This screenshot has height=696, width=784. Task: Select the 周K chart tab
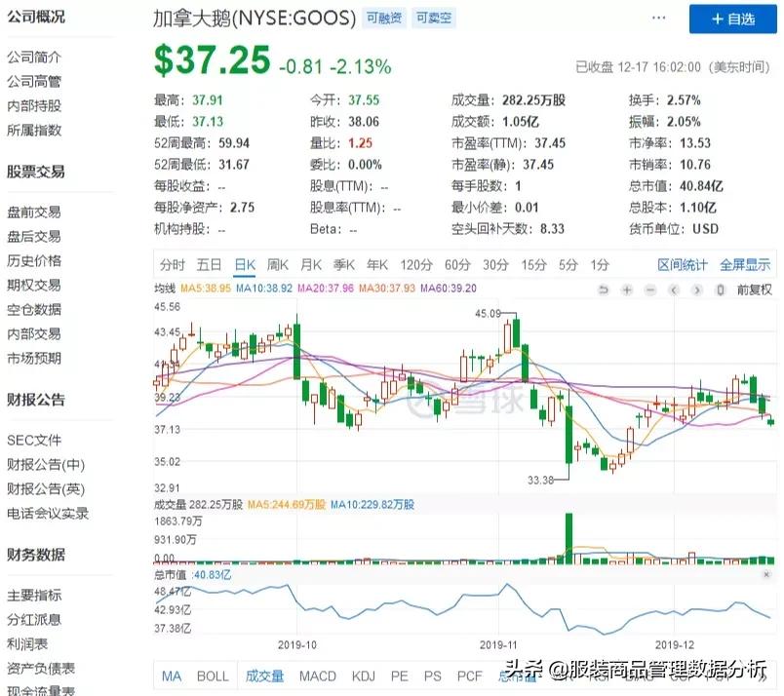tap(278, 264)
